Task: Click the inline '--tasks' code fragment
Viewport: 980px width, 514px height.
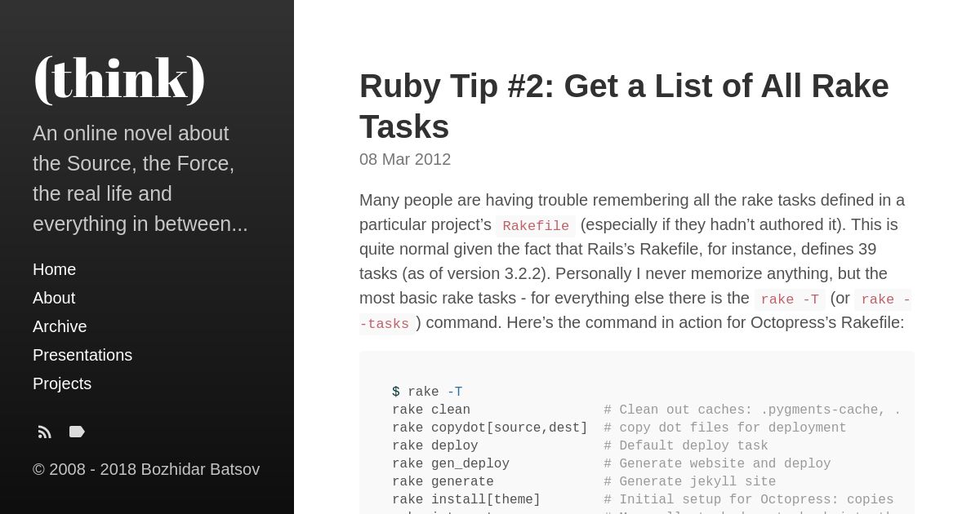Action: pyautogui.click(x=388, y=324)
